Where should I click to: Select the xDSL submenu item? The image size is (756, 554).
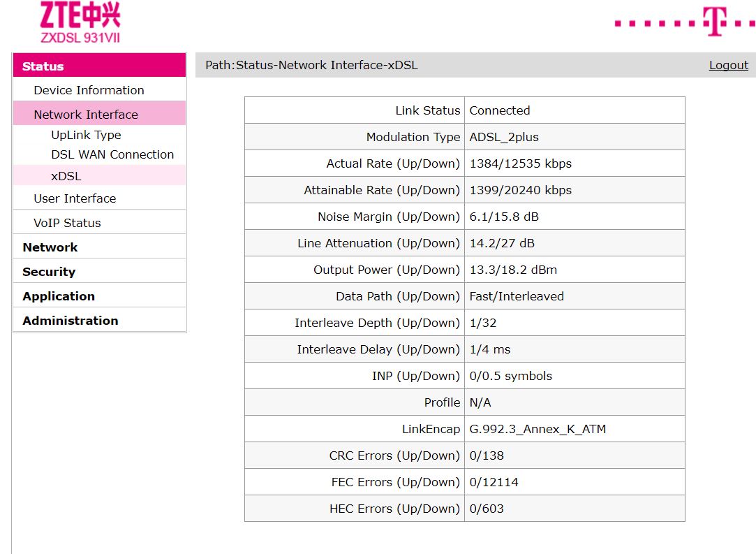click(66, 176)
